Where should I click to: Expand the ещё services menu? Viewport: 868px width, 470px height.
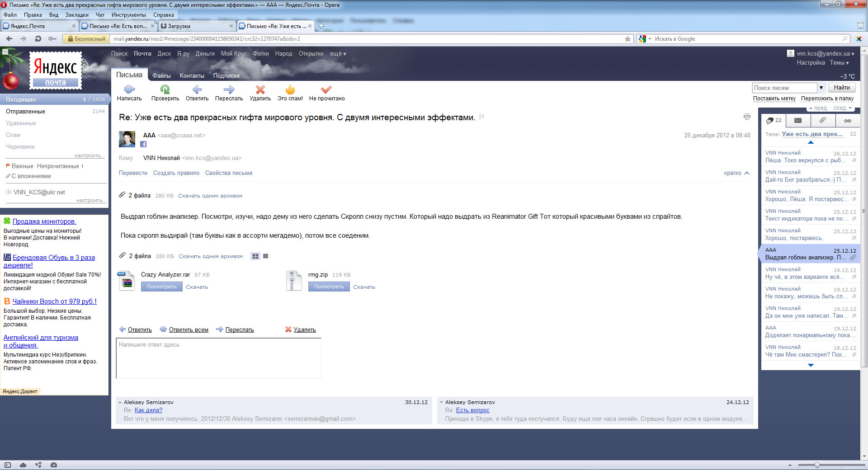click(x=338, y=54)
